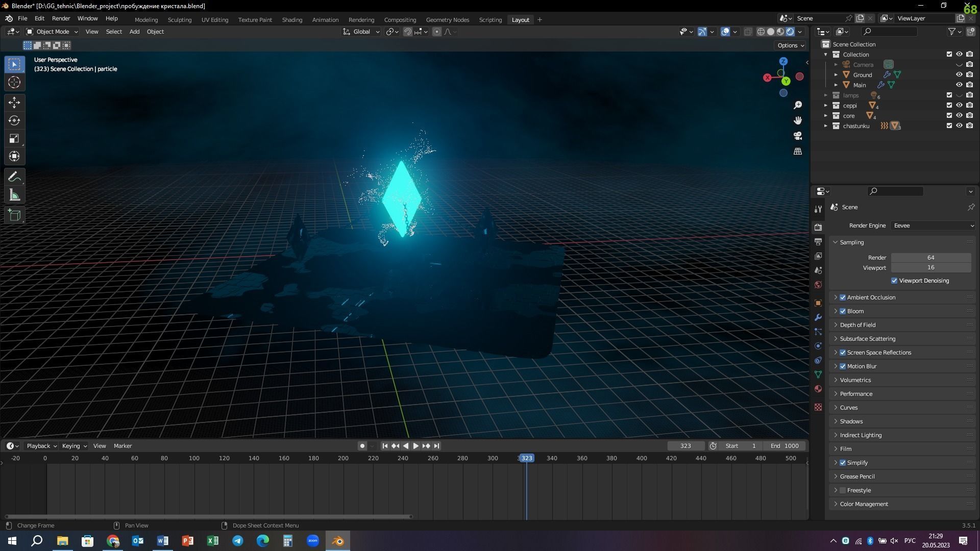Select the Rotate tool
This screenshot has width=980, height=551.
point(14,120)
